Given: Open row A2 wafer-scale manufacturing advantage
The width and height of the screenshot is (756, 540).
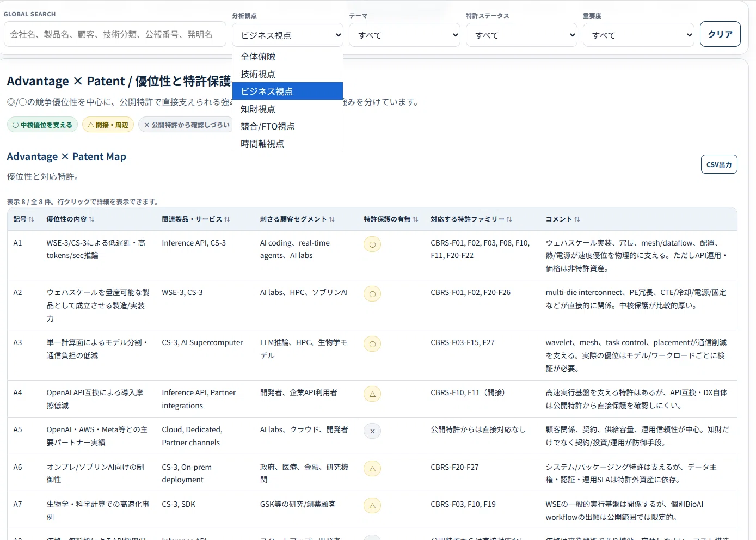Looking at the screenshot, I should (x=372, y=305).
